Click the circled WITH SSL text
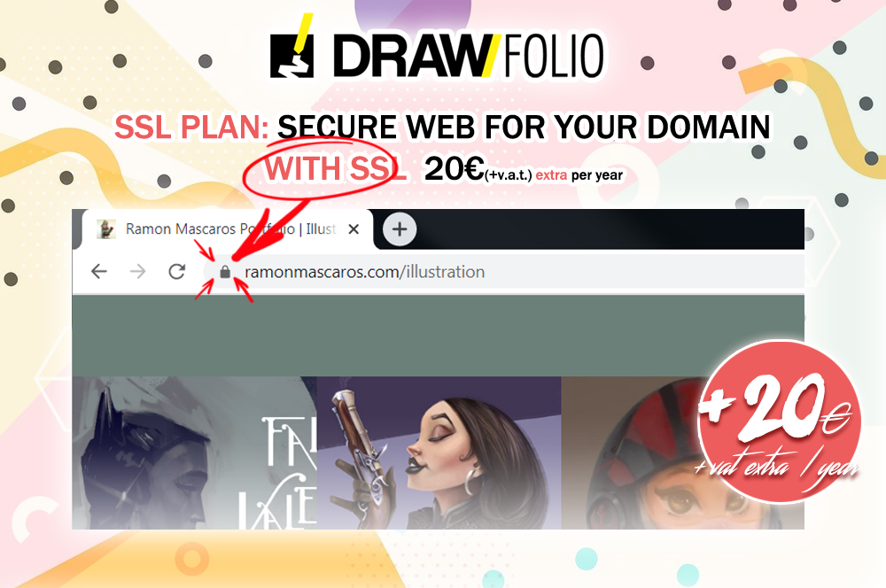Image resolution: width=886 pixels, height=588 pixels. (335, 168)
